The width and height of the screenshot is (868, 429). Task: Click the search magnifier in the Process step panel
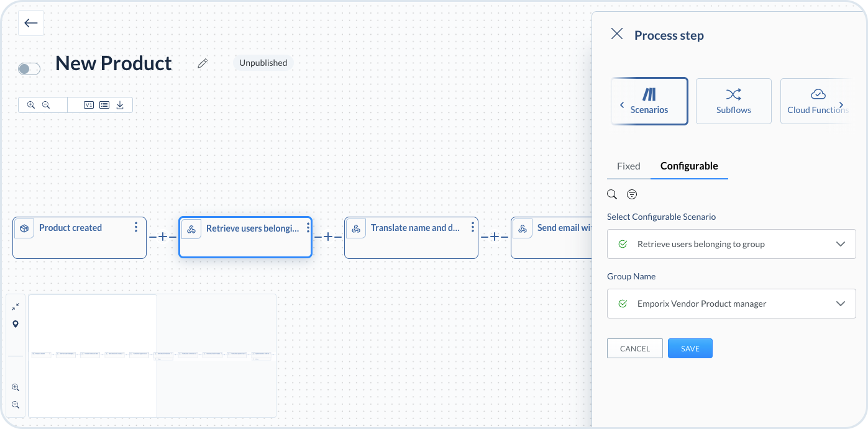coord(612,194)
